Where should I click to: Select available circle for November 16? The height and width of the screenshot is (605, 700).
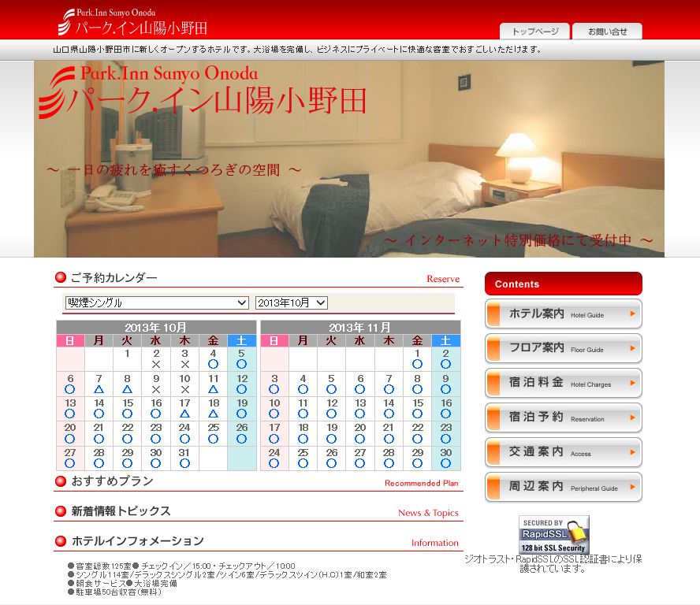(x=445, y=414)
